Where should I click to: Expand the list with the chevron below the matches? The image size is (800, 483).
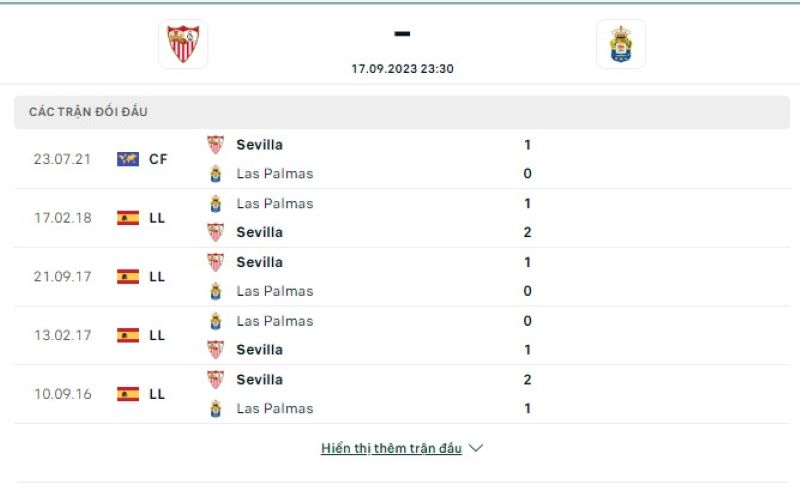pyautogui.click(x=476, y=449)
